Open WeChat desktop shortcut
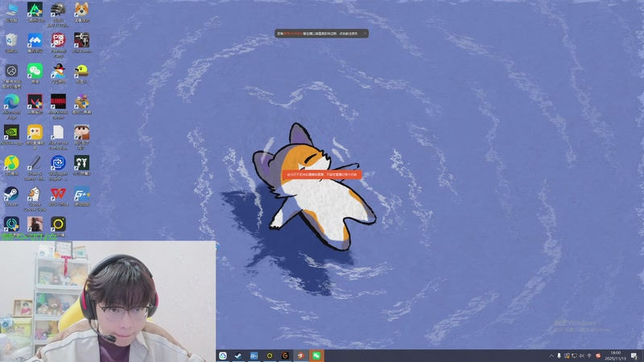The image size is (644, 362). (35, 73)
